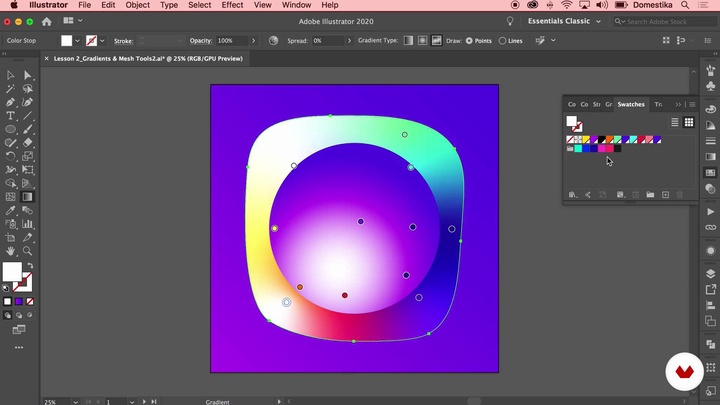The width and height of the screenshot is (720, 405).
Task: Open the Swatch Libraries menu icon
Action: tap(572, 195)
